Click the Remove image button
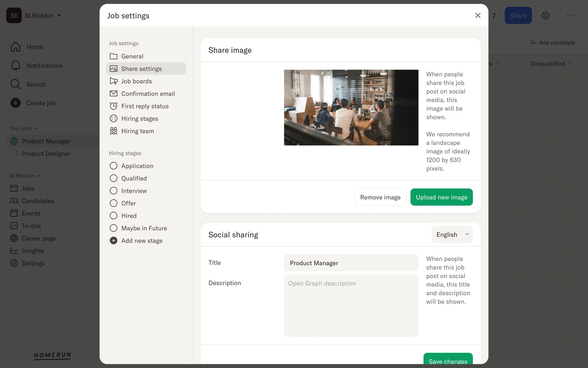 380,197
